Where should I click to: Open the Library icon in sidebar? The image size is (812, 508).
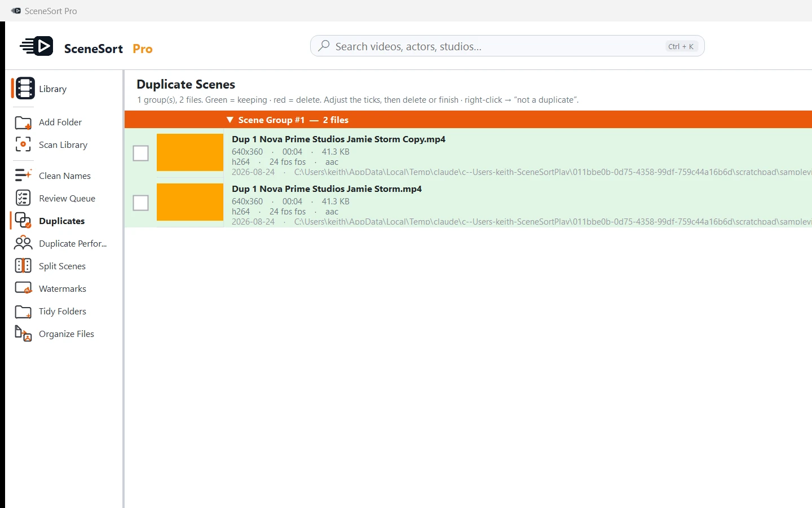tap(25, 89)
